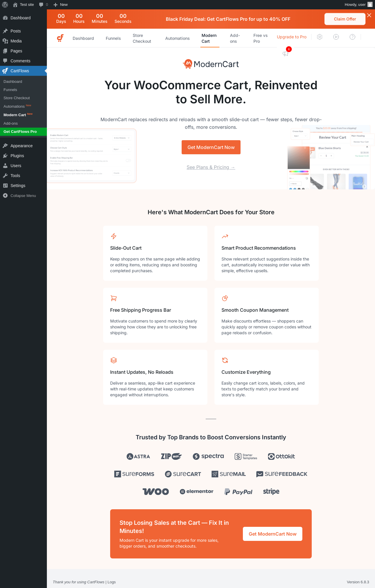Image resolution: width=375 pixels, height=588 pixels.
Task: Open Funnels submenu under CartFlows
Action: 23,90
